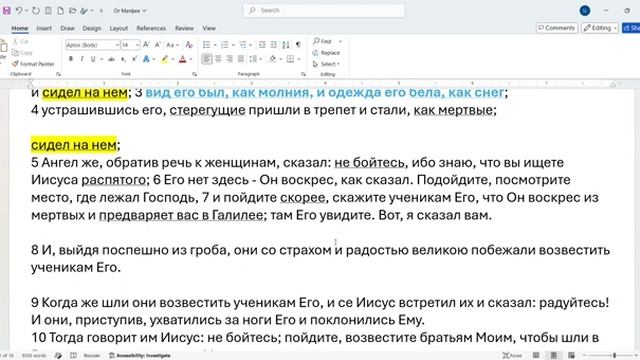The image size is (640, 360).
Task: Click the Undo arrow icon
Action: click(x=19, y=11)
